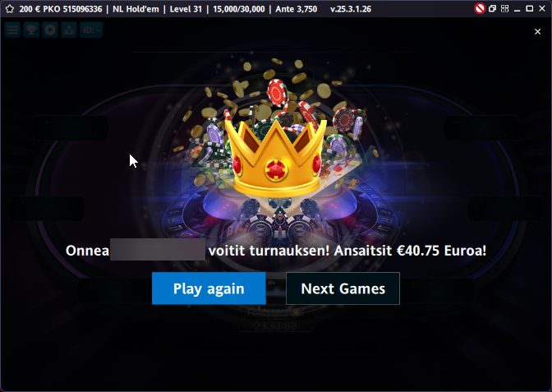The image size is (552, 392).
Task: Click the favorite star icon in title bar
Action: pos(10,9)
